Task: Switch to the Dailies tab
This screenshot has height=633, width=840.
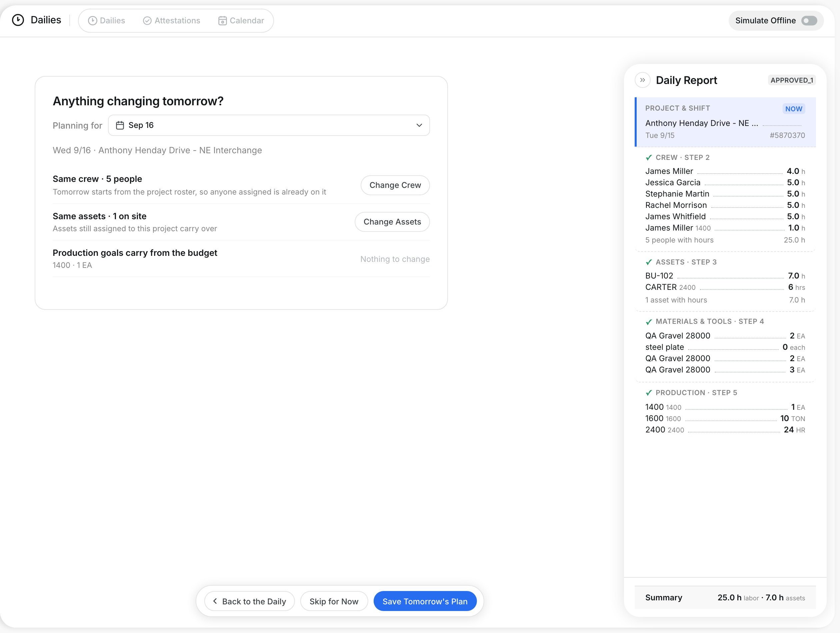Action: point(106,21)
